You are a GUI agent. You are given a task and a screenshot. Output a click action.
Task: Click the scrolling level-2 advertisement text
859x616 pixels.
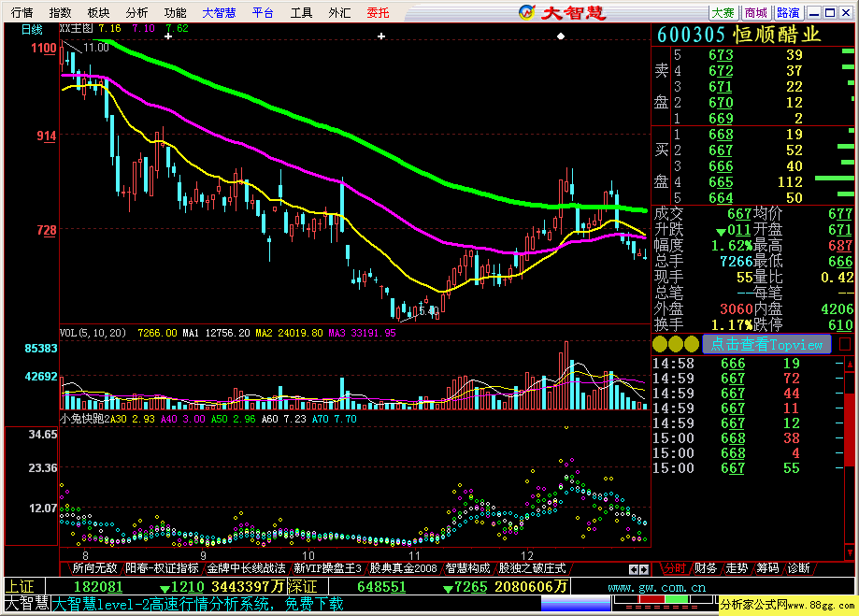pos(197,604)
